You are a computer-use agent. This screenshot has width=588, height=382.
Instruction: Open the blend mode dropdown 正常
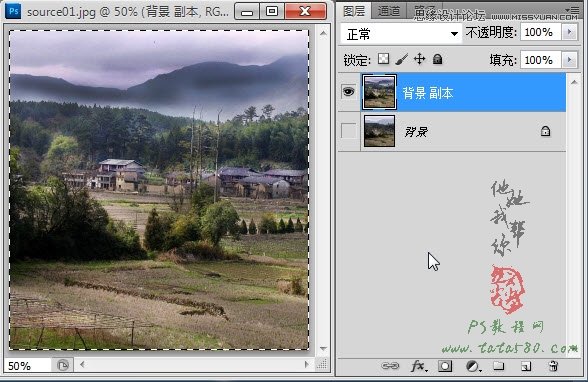401,34
